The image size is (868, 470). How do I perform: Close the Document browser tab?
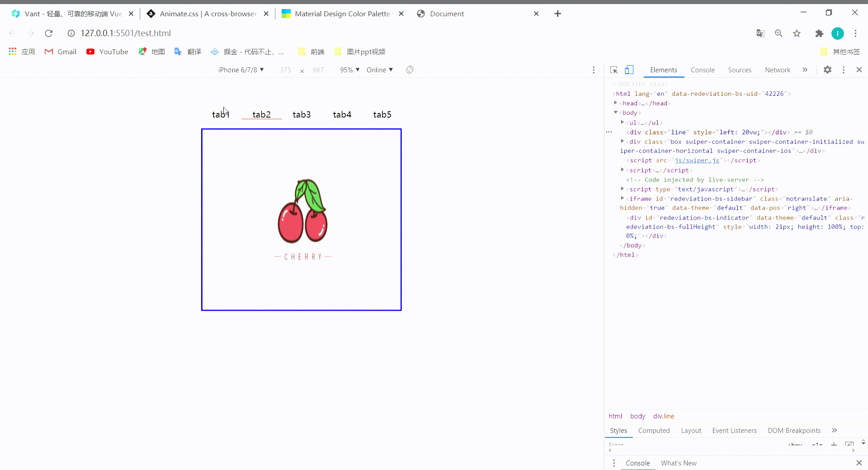[536, 14]
